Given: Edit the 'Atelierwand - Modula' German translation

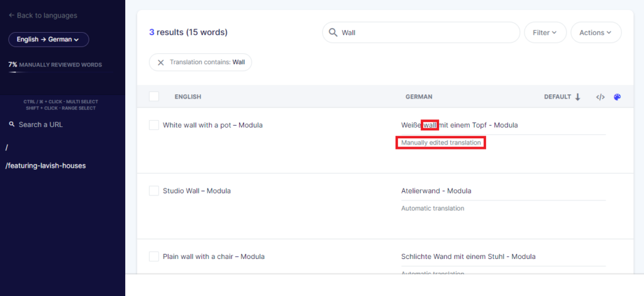Looking at the screenshot, I should [x=436, y=190].
